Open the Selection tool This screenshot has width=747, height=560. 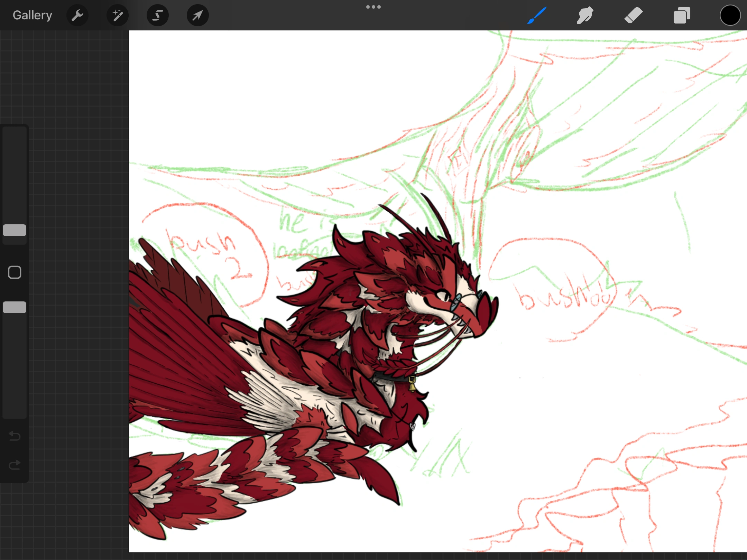pyautogui.click(x=157, y=15)
